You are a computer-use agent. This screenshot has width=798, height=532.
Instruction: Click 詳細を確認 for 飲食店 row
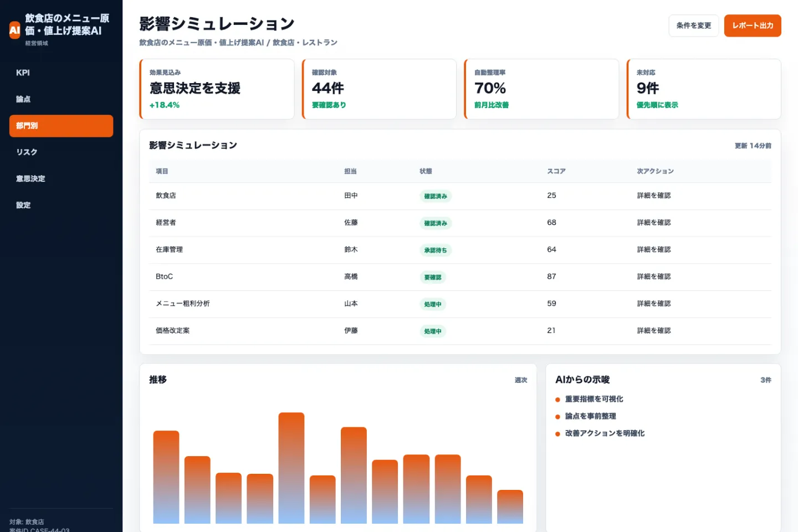tap(654, 196)
